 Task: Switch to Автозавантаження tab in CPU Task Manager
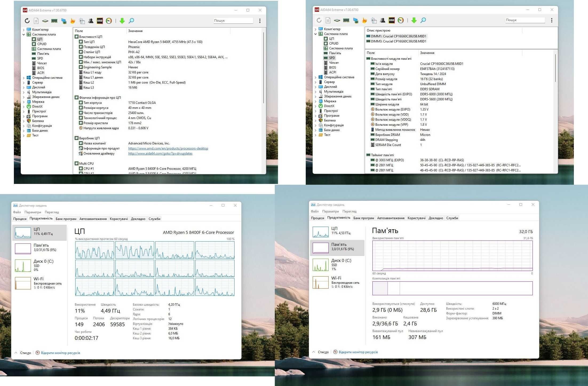tap(93, 219)
